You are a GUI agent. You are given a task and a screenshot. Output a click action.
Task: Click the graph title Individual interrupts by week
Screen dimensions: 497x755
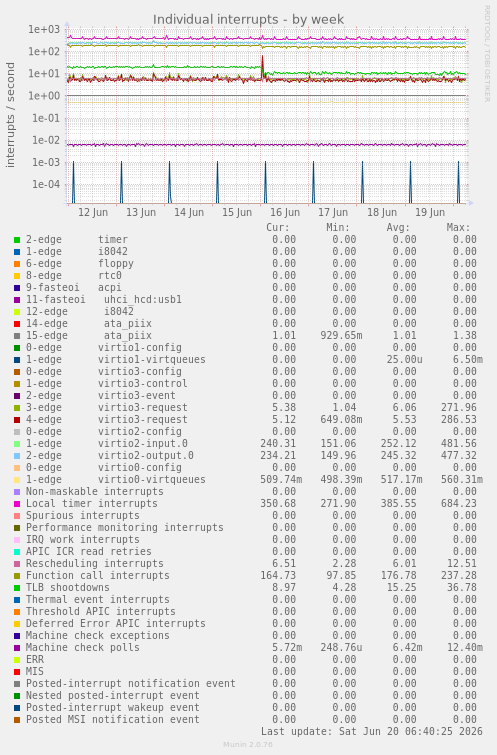click(248, 19)
